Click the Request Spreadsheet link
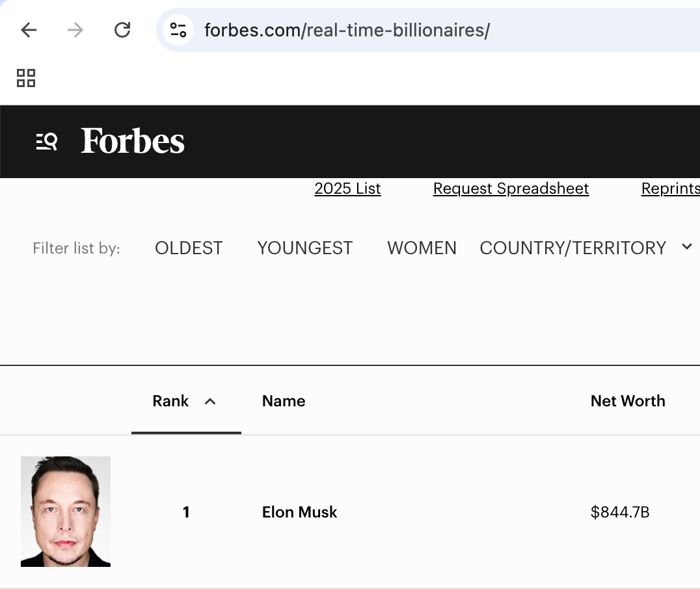700x589 pixels. coord(511,189)
